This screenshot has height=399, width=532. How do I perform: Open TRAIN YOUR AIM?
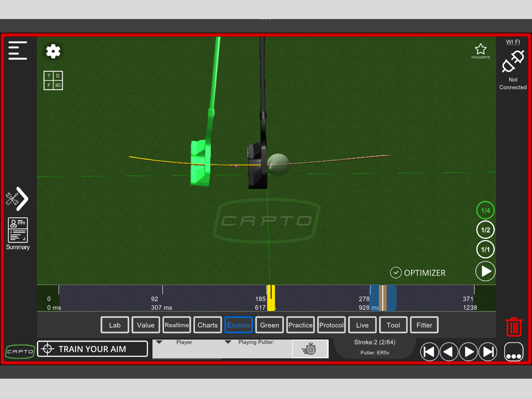(92, 349)
